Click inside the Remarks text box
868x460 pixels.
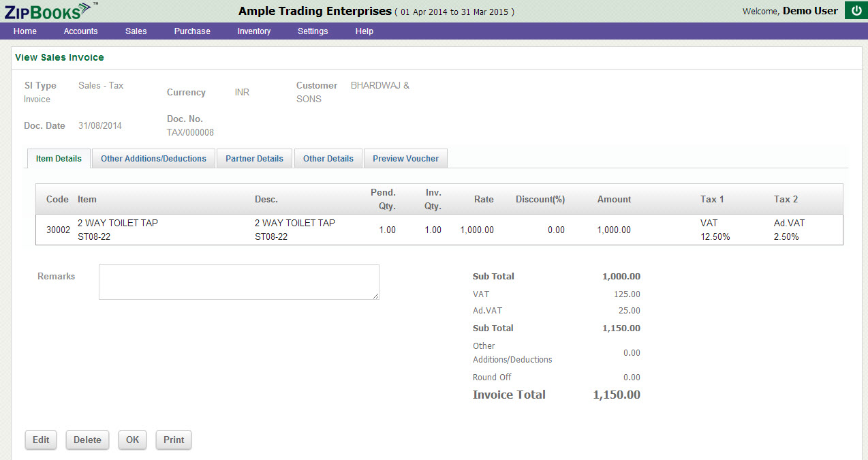click(238, 282)
